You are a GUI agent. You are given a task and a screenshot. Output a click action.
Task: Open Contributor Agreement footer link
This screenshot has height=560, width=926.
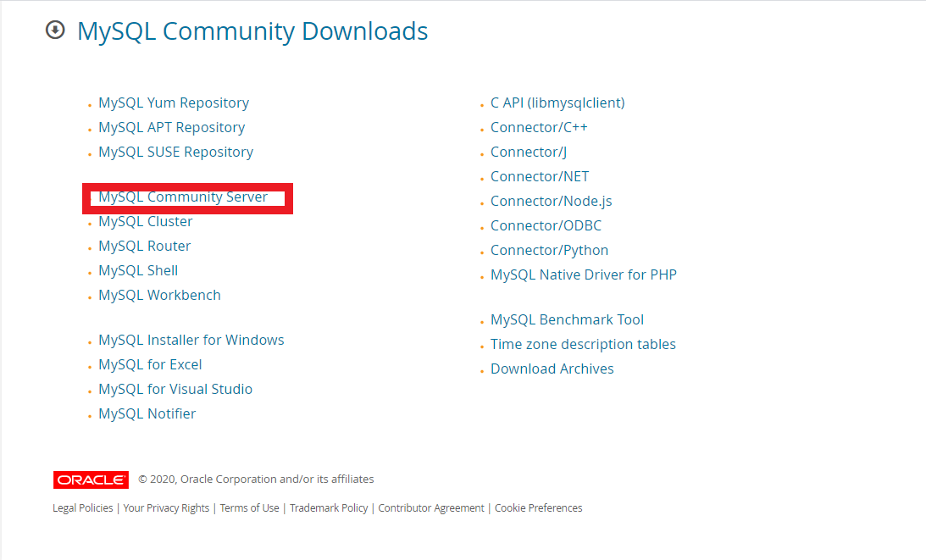click(431, 508)
